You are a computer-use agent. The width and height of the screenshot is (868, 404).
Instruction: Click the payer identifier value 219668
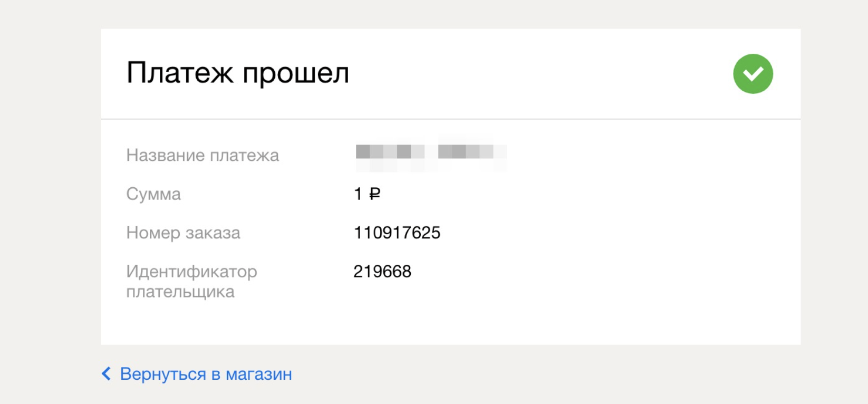click(x=383, y=272)
